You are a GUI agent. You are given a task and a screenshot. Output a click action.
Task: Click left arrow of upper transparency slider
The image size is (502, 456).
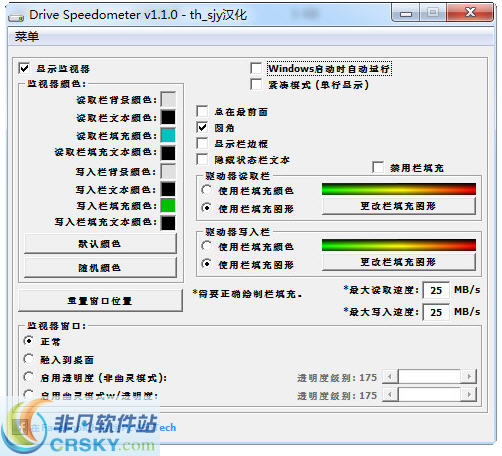tap(390, 377)
